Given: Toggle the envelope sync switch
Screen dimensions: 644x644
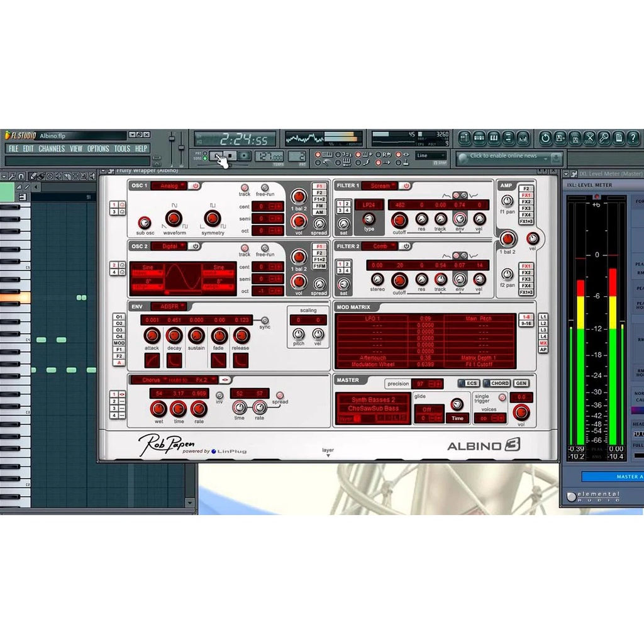Looking at the screenshot, I should coord(265,320).
